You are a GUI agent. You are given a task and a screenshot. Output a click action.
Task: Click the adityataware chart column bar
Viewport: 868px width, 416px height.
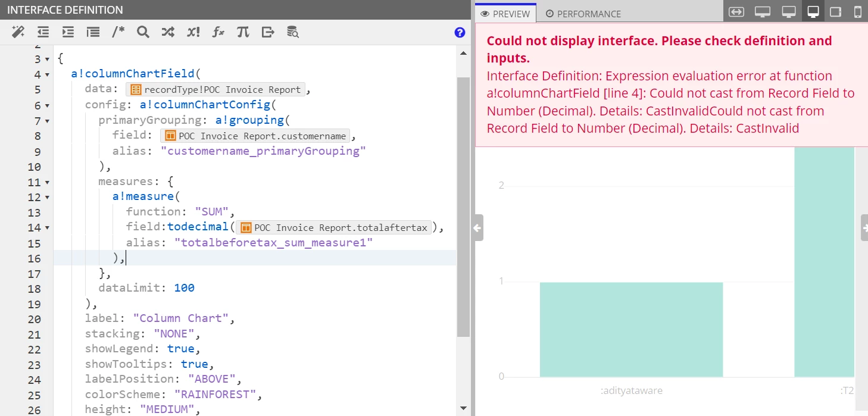(x=631, y=329)
